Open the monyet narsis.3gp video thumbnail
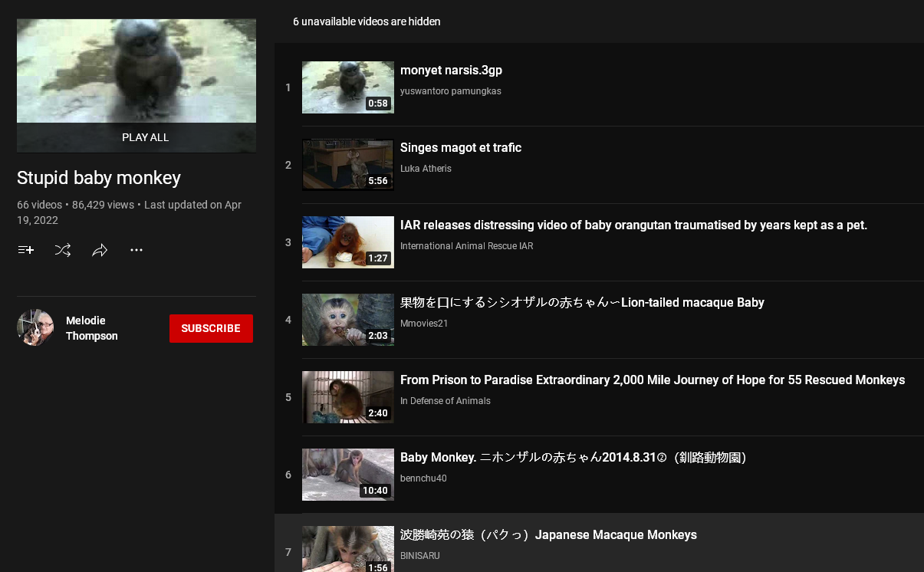Screen dimensions: 924x572 (347, 87)
